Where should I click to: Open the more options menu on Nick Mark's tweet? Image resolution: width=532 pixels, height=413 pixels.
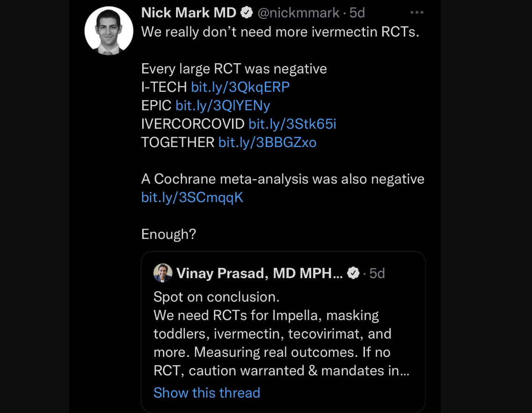(417, 12)
